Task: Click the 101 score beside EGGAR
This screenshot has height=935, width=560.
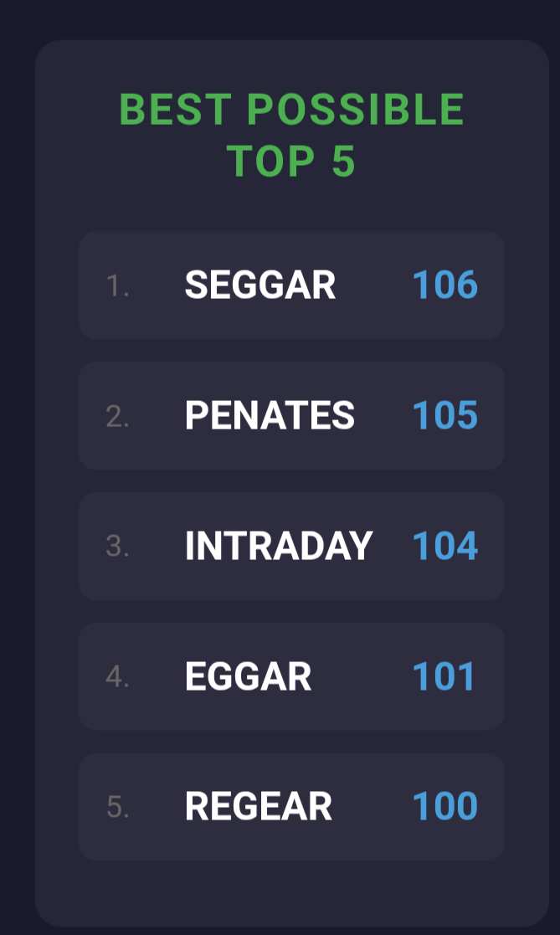Action: coord(444,676)
